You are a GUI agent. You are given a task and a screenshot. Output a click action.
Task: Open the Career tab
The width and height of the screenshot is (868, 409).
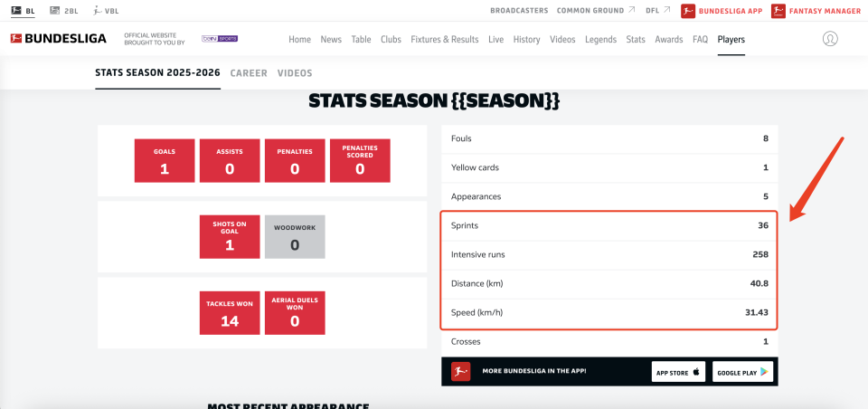pos(249,73)
